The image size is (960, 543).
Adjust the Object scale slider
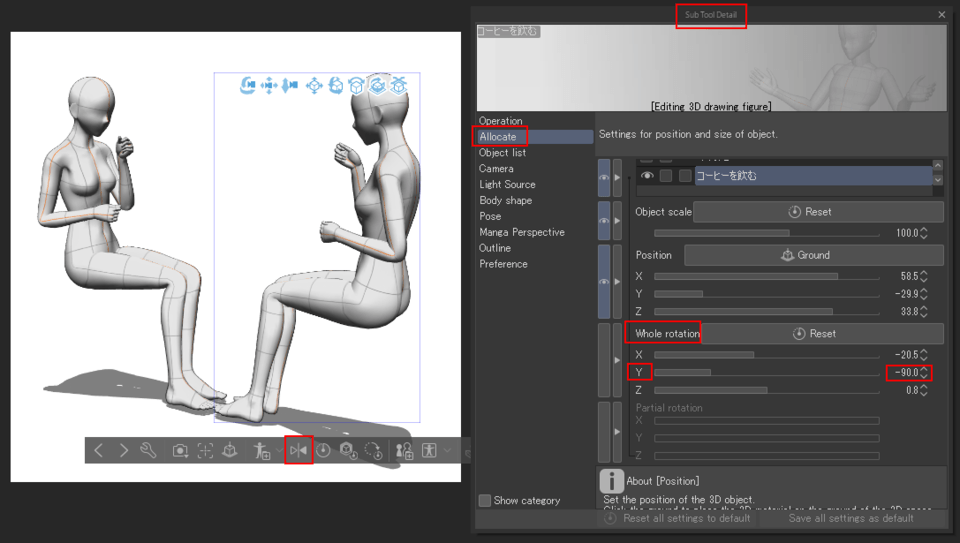pyautogui.click(x=767, y=233)
